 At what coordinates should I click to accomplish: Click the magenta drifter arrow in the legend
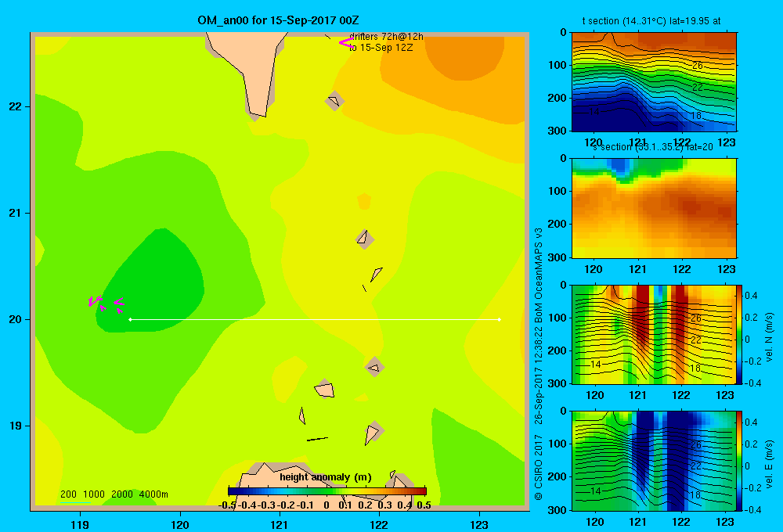(345, 42)
